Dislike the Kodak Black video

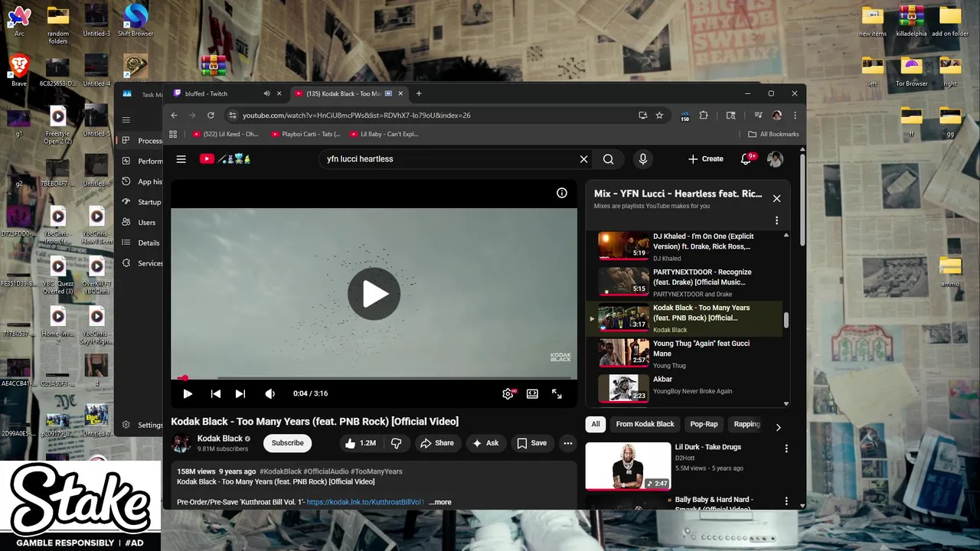[x=396, y=443]
